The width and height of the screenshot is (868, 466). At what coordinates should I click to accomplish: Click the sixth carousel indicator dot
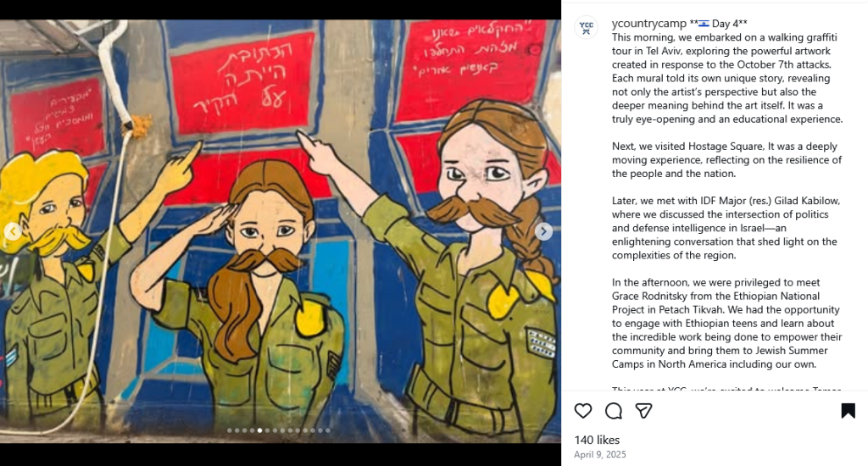267,430
